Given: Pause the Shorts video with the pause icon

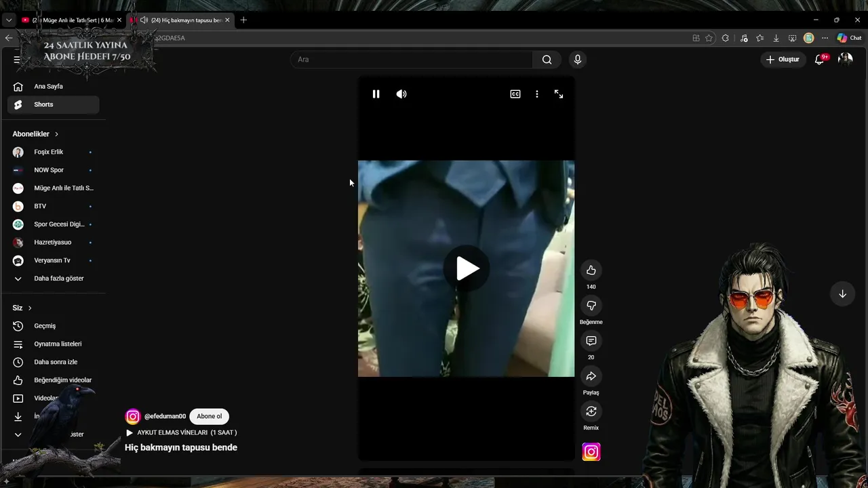Looking at the screenshot, I should pyautogui.click(x=376, y=94).
